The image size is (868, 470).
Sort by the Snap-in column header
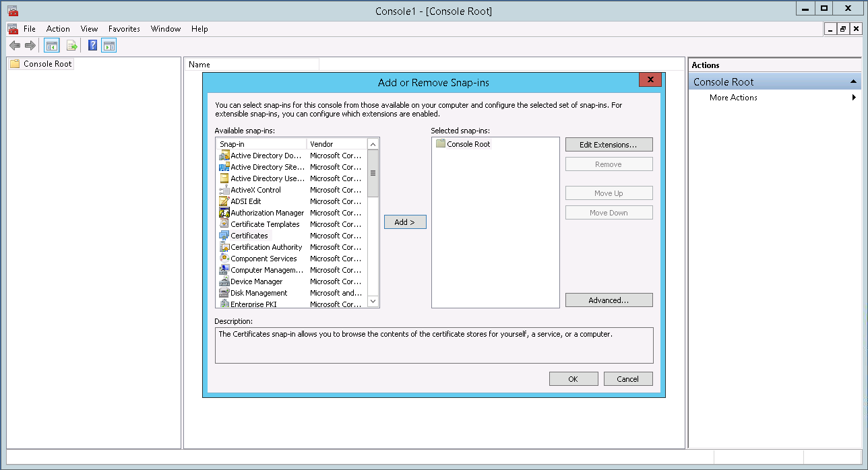[261, 144]
